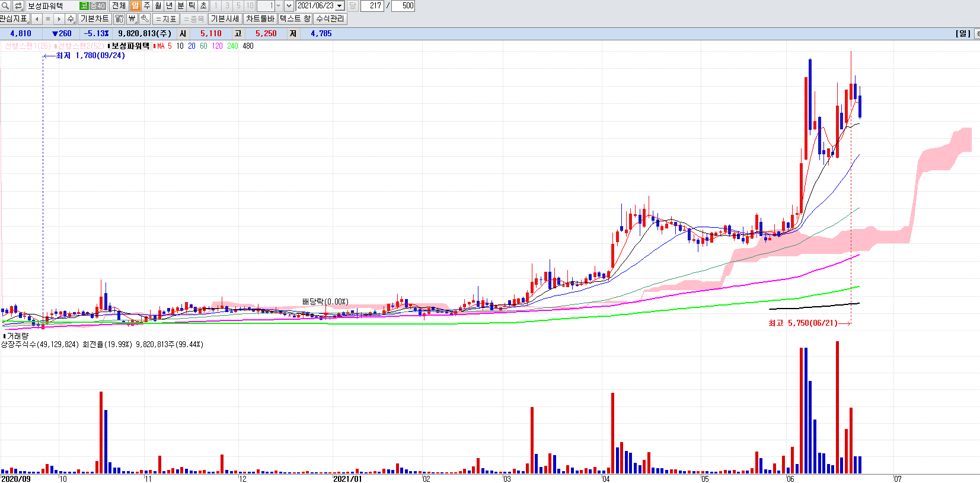Click the 기본시세 basic quote button

[x=225, y=19]
